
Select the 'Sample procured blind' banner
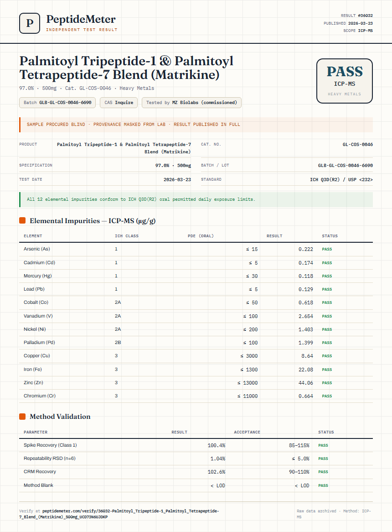(196, 125)
